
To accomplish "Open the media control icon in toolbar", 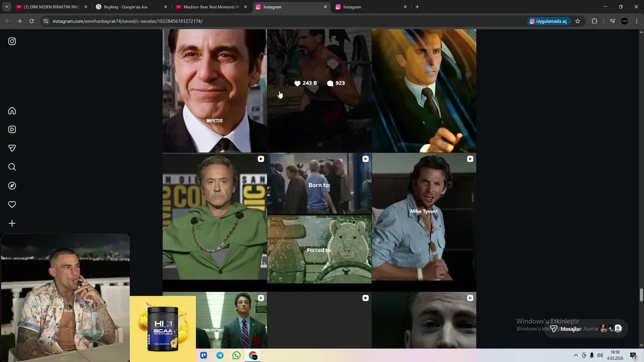I will coord(612,21).
